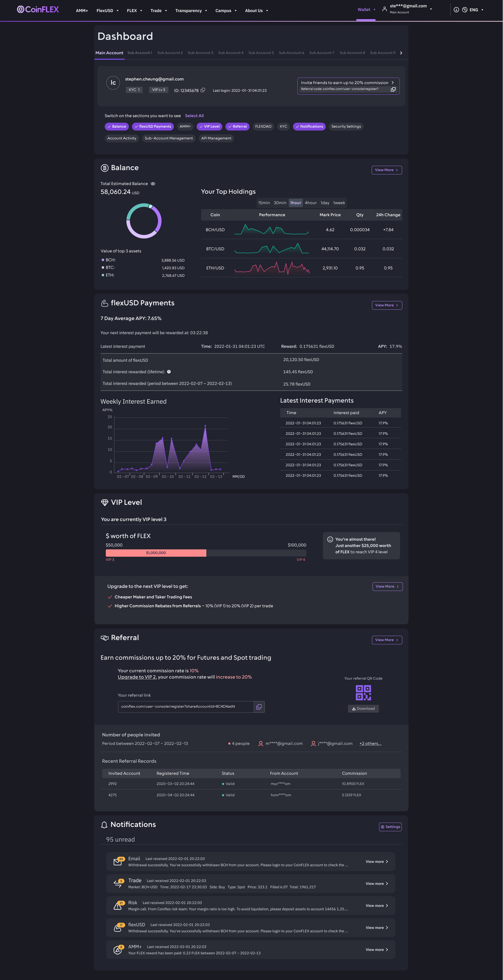This screenshot has width=503, height=980.
Task: Click lifetime interest help question icon
Action: (x=169, y=372)
